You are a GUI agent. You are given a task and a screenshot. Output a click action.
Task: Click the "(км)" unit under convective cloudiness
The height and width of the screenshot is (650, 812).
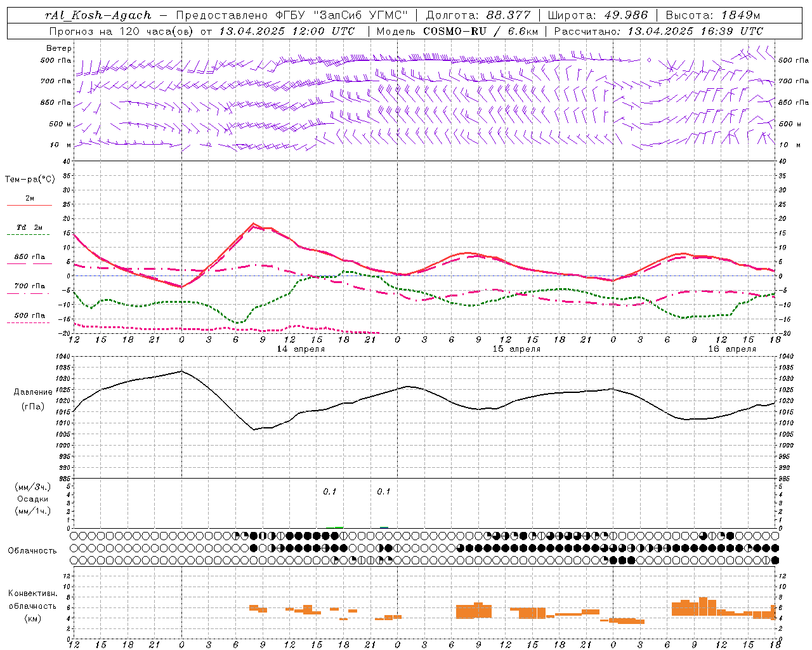click(x=33, y=618)
